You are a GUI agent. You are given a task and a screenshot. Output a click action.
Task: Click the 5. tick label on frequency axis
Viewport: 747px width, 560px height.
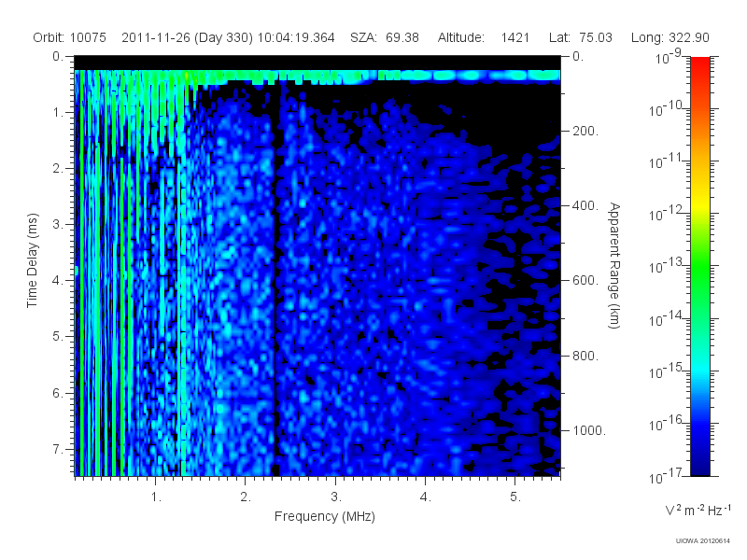(516, 497)
